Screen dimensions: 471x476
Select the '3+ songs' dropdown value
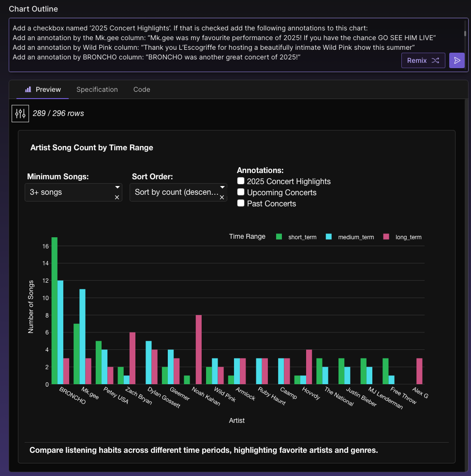click(x=46, y=192)
